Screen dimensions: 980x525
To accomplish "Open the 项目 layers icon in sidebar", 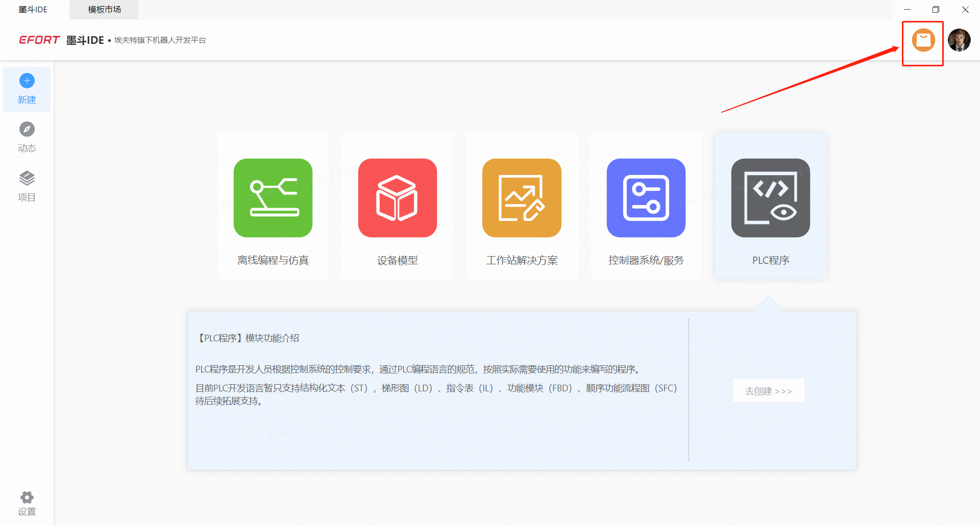I will (27, 178).
